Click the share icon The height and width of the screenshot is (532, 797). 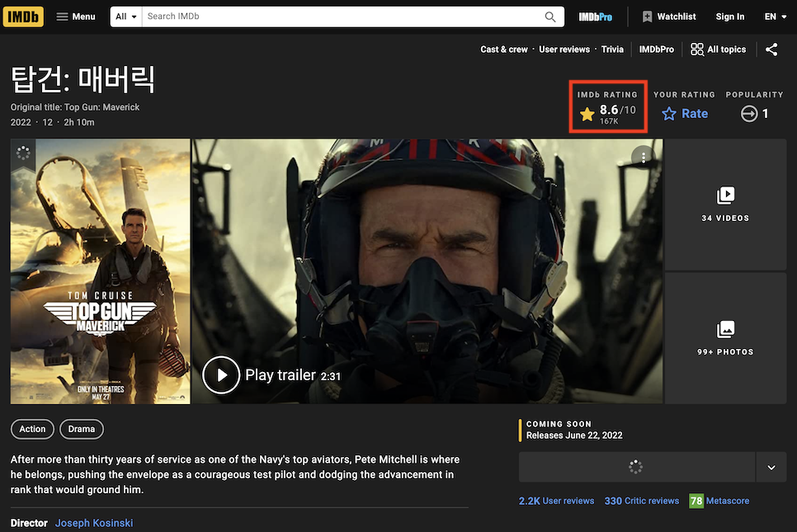point(771,49)
